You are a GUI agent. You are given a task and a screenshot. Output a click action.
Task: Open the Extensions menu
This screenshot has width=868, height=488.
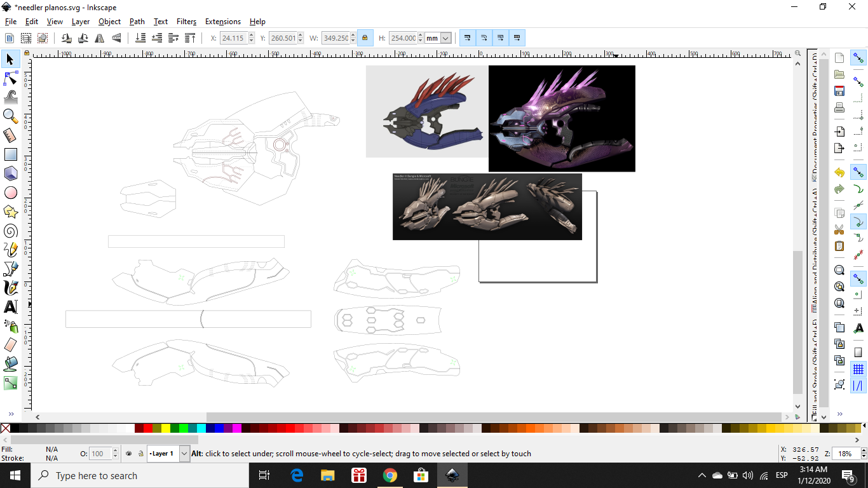(223, 21)
